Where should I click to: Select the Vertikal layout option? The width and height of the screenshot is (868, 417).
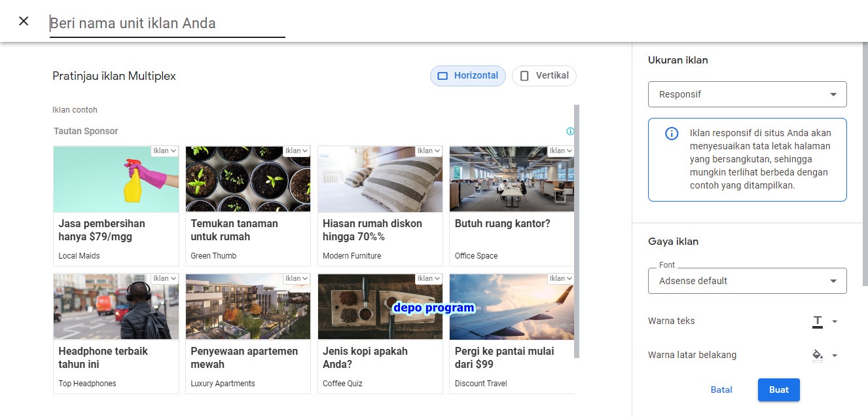click(x=544, y=76)
